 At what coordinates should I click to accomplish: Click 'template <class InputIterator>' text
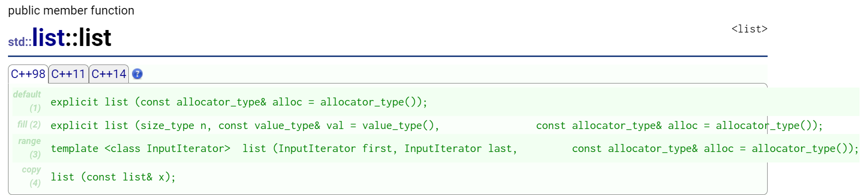(140, 148)
